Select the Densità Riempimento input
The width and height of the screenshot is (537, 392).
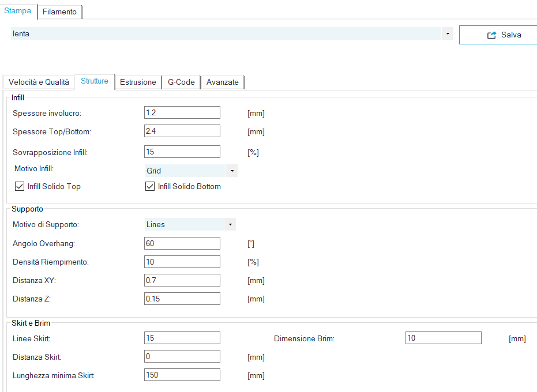[x=182, y=262]
